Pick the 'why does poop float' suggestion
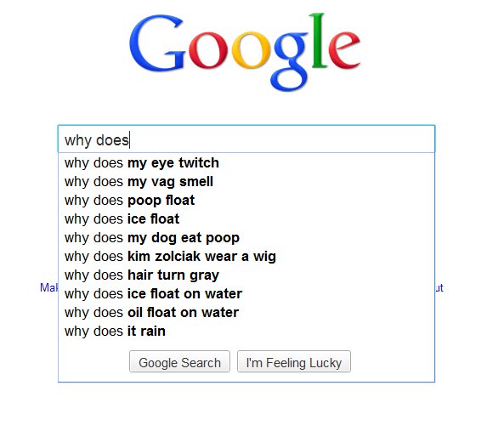Image resolution: width=504 pixels, height=431 pixels. click(246, 200)
